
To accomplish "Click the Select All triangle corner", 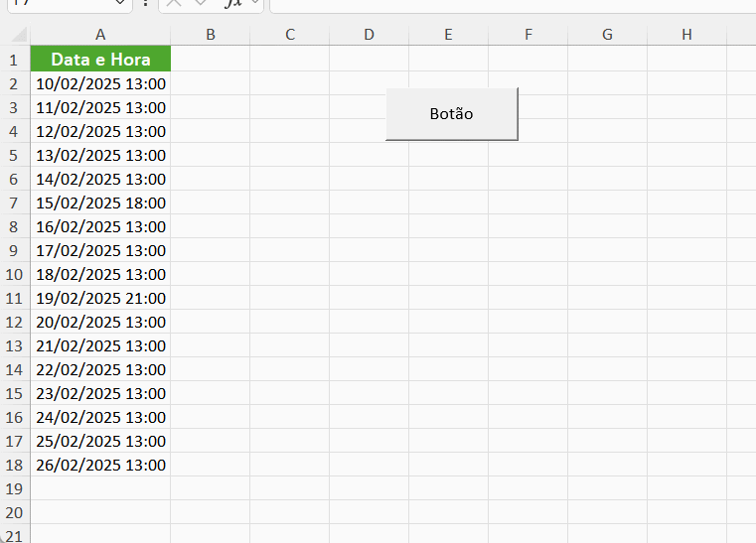I will pos(15,35).
